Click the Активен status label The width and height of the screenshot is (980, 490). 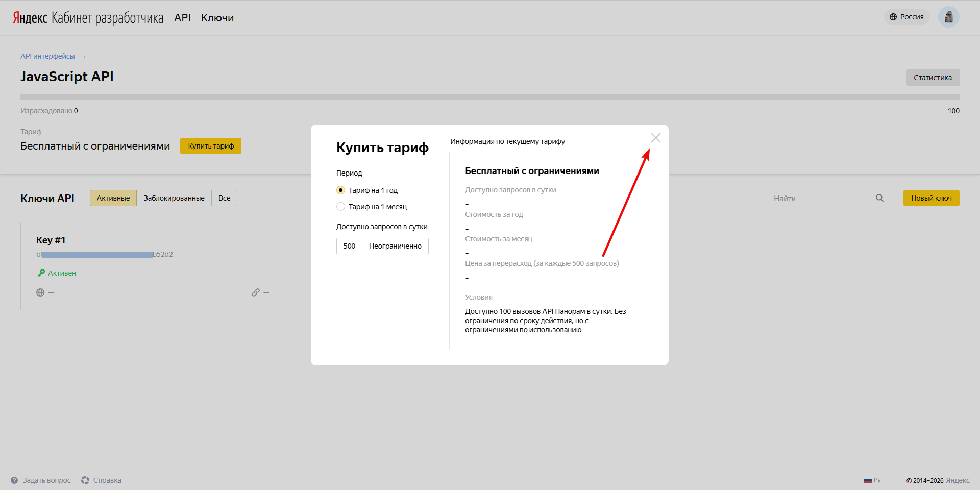tap(62, 273)
